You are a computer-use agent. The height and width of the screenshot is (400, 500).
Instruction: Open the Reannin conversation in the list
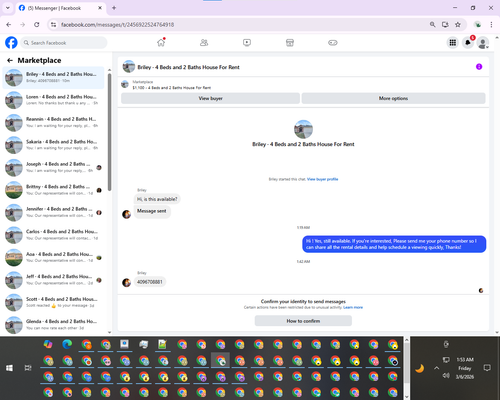click(53, 122)
